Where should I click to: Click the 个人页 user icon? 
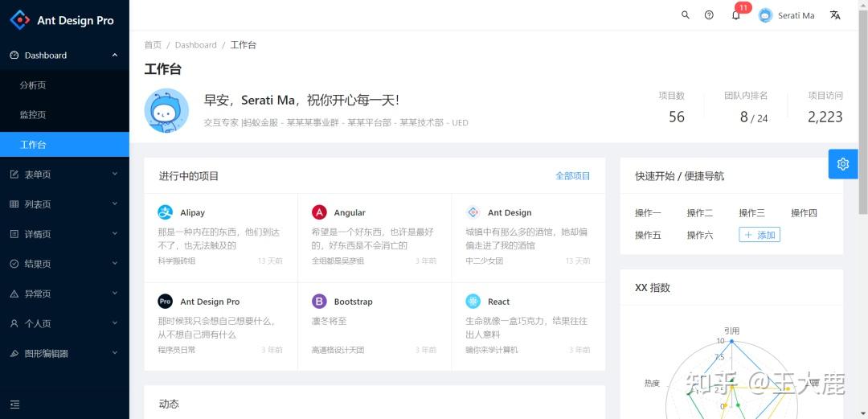[14, 323]
